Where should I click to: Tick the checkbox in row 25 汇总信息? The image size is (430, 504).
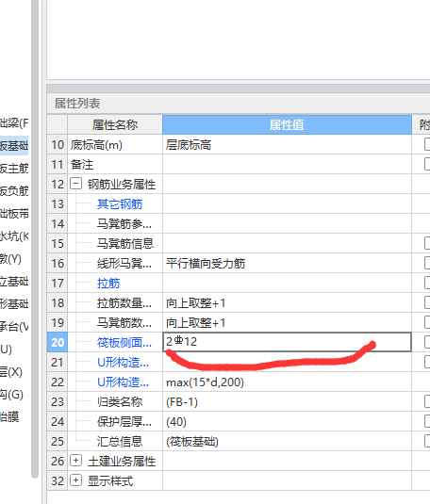[x=427, y=441]
